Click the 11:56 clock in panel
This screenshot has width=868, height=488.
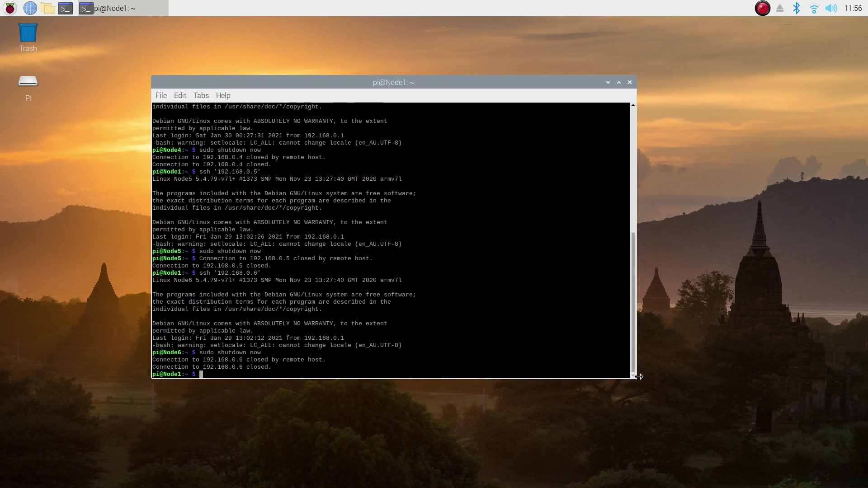pyautogui.click(x=853, y=8)
